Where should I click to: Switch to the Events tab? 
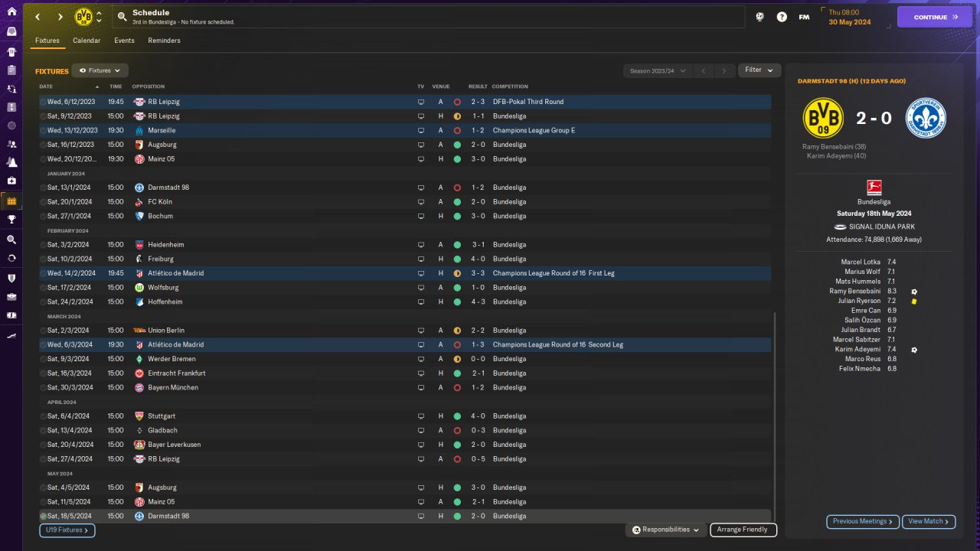(124, 41)
